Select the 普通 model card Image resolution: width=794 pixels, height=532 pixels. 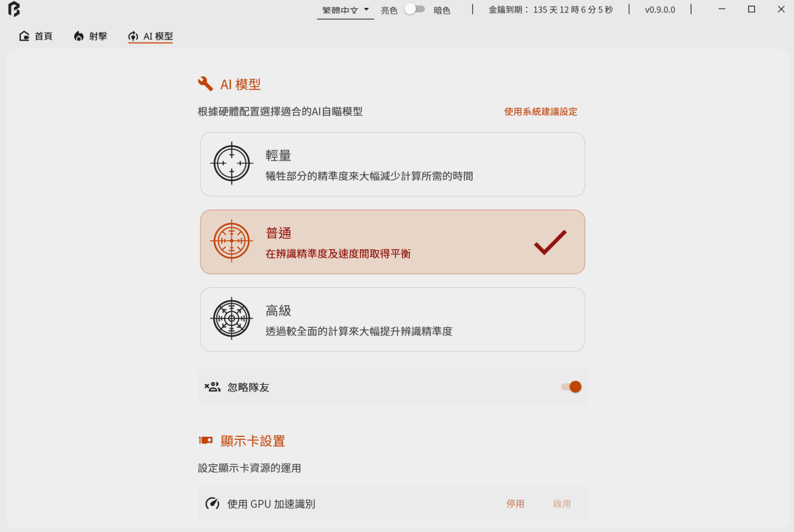pyautogui.click(x=393, y=242)
